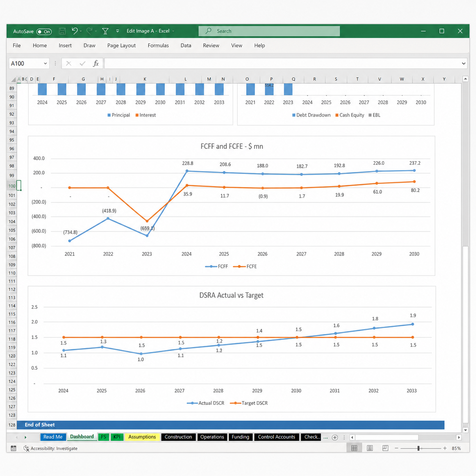Image resolution: width=476 pixels, height=476 pixels.
Task: Switch to Page Break Preview view
Action: (385, 448)
